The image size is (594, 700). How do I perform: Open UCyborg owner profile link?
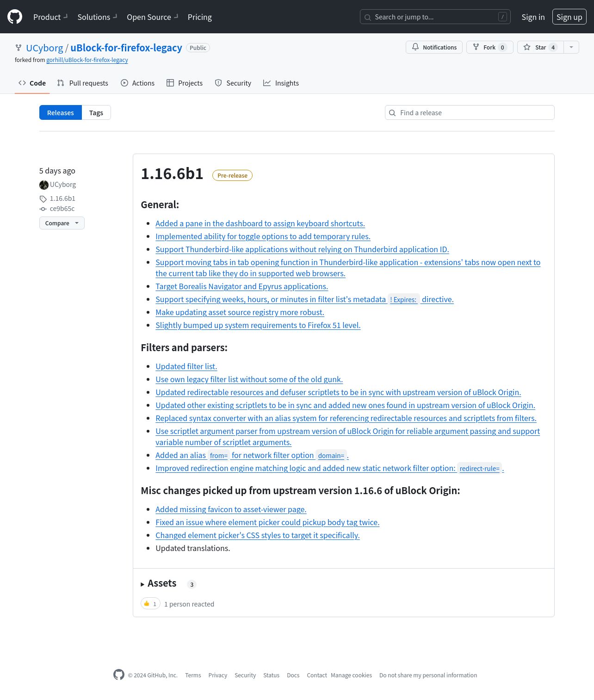click(x=44, y=48)
